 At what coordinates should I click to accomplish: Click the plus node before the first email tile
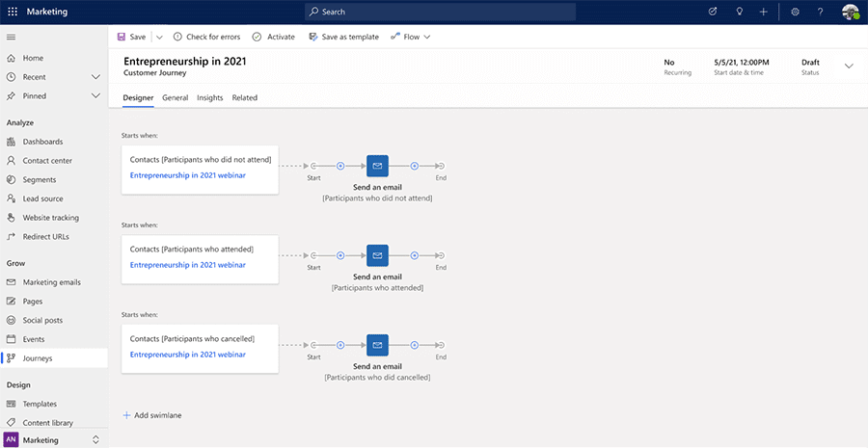pyautogui.click(x=340, y=166)
